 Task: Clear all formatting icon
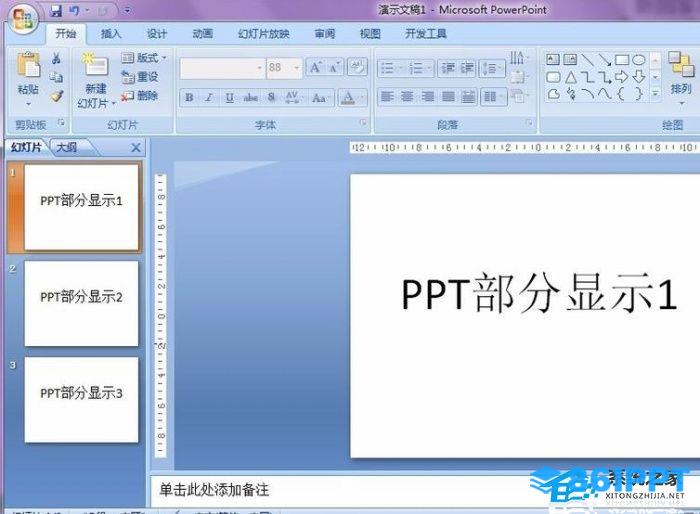[x=357, y=67]
